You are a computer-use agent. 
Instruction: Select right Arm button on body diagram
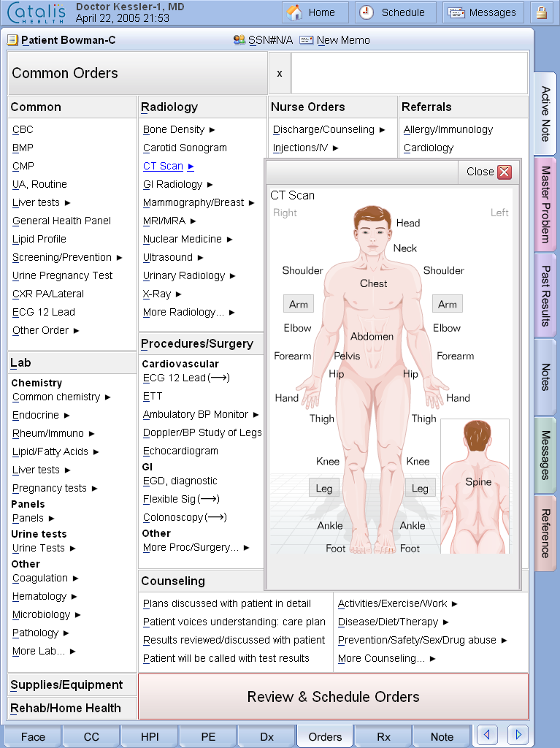[298, 305]
